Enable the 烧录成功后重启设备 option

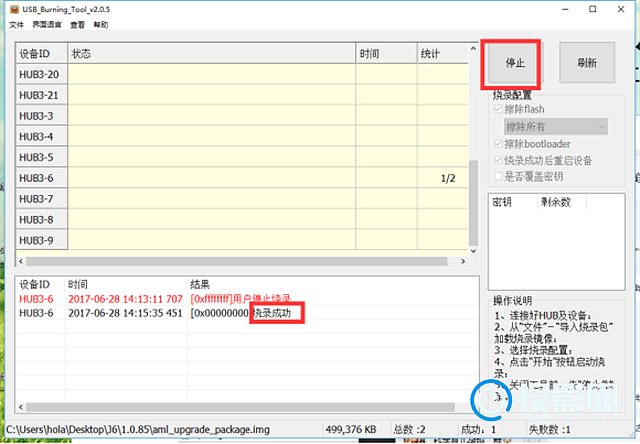pos(498,160)
